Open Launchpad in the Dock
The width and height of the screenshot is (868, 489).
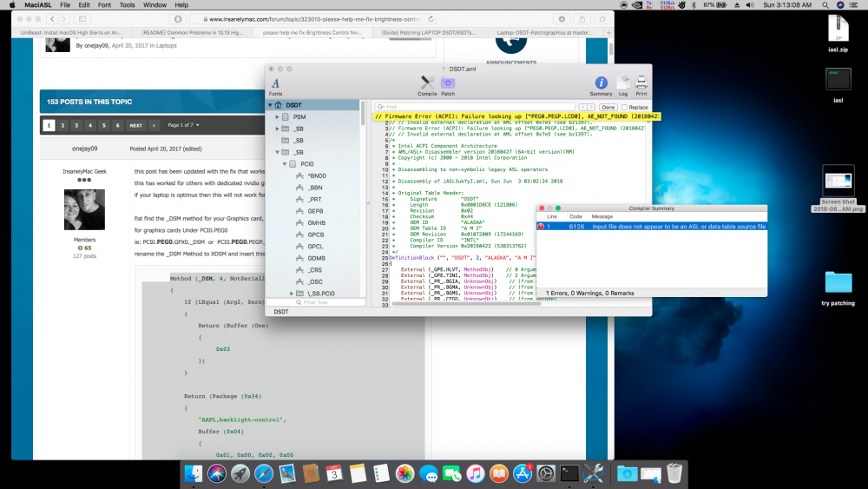[x=240, y=473]
